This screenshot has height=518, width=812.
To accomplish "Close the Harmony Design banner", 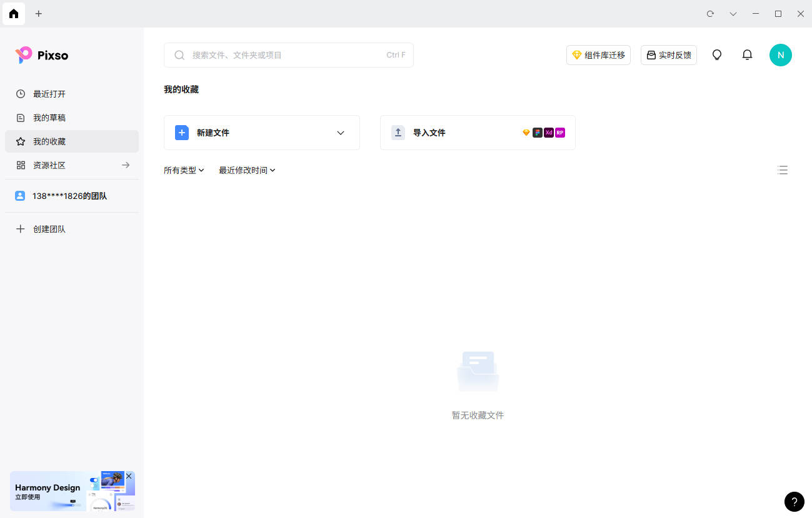I will [x=129, y=477].
